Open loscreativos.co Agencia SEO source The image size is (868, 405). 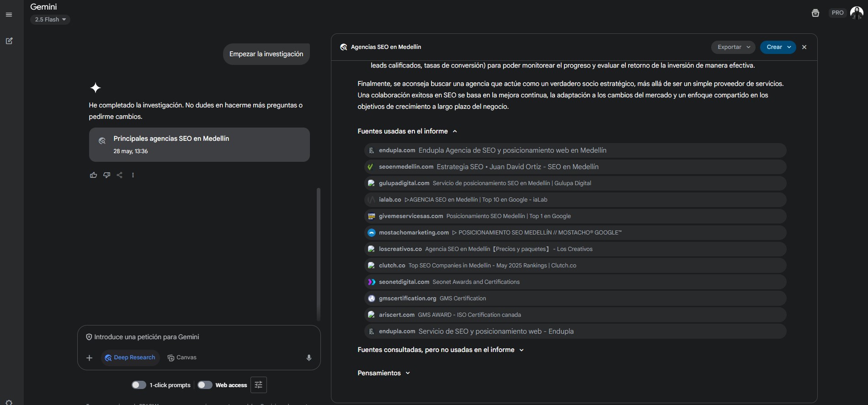click(575, 249)
